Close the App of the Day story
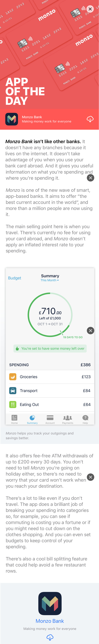This screenshot has width=99, height=644. pyautogui.click(x=90, y=9)
